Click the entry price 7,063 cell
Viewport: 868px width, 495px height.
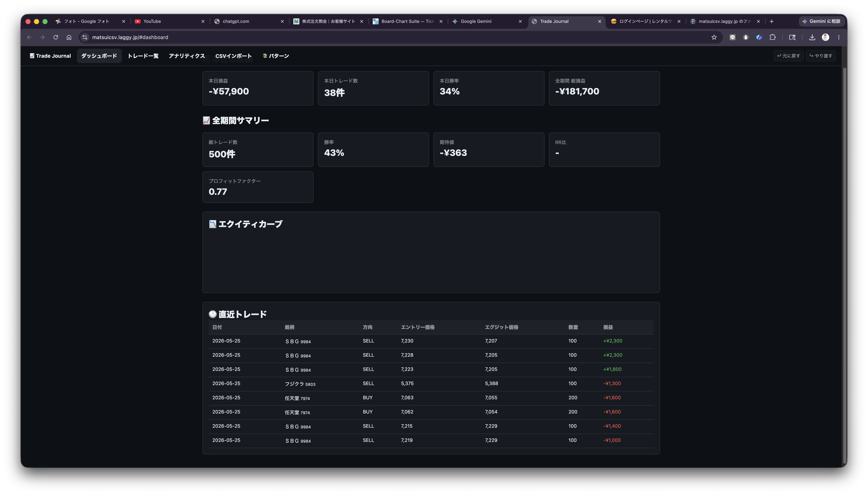[407, 398]
